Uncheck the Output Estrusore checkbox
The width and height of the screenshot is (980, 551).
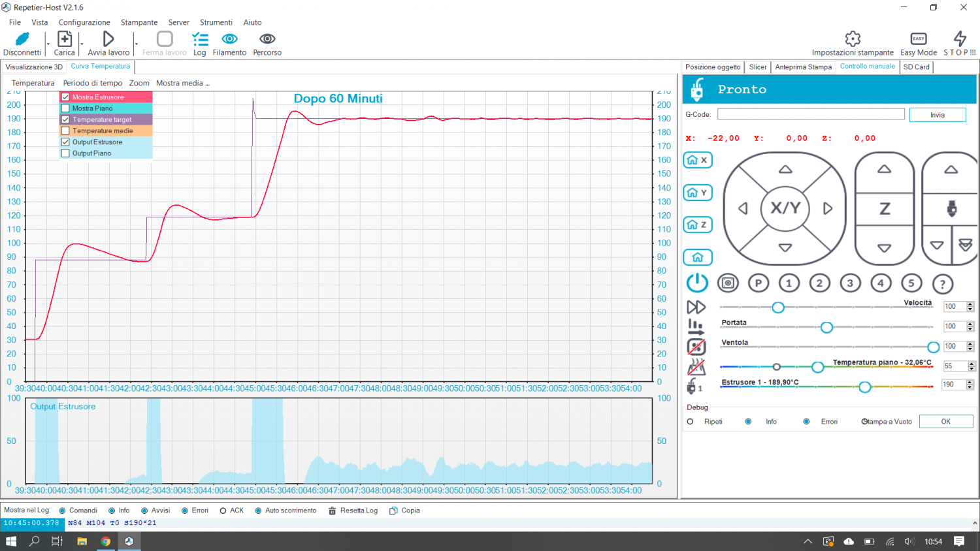(x=65, y=142)
